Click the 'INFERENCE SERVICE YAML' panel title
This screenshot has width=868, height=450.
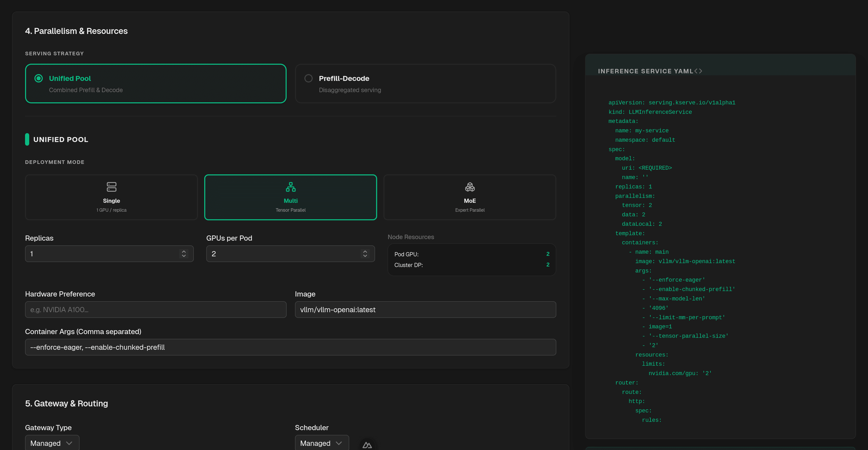coord(646,71)
